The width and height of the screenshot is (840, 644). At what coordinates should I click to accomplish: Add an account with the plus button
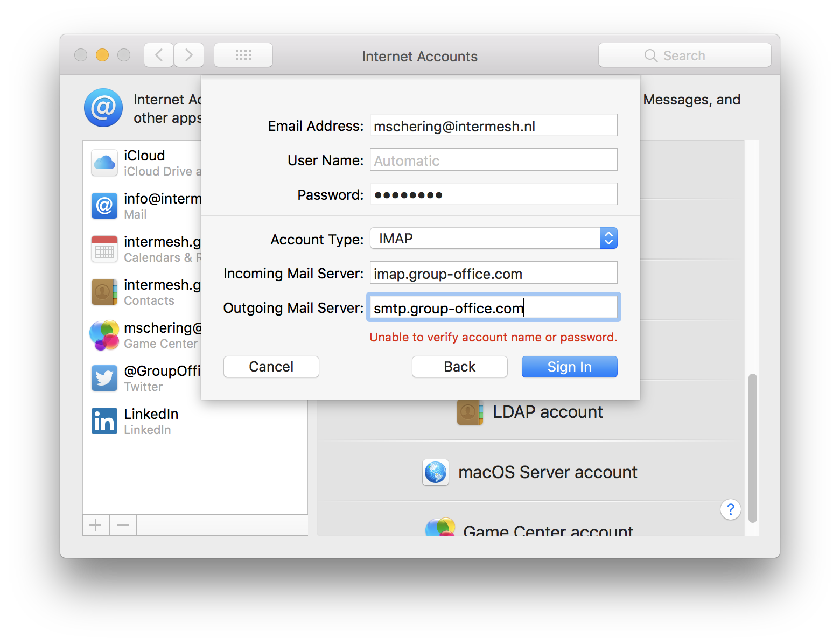[x=96, y=525]
